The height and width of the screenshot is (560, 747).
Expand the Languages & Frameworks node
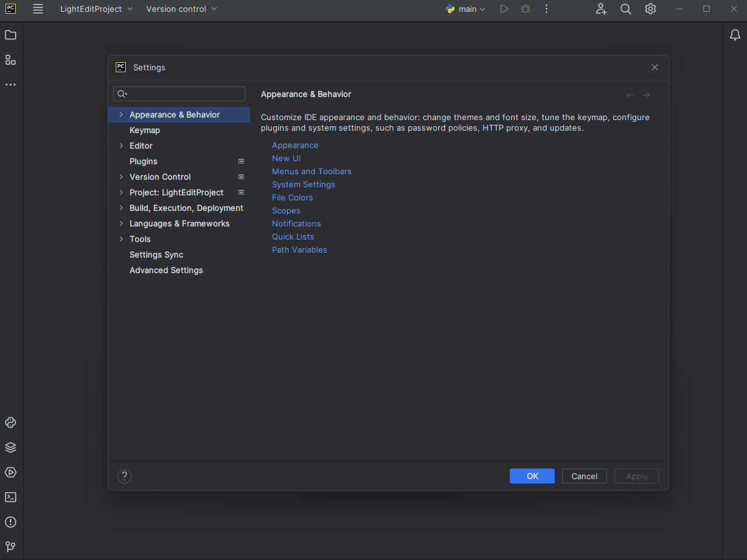[121, 223]
